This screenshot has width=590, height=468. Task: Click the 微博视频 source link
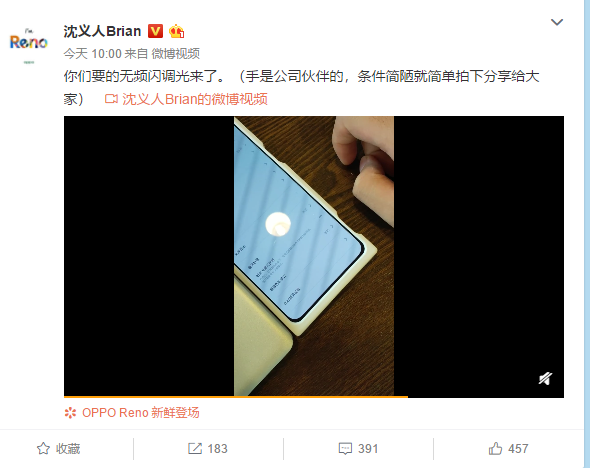click(175, 53)
